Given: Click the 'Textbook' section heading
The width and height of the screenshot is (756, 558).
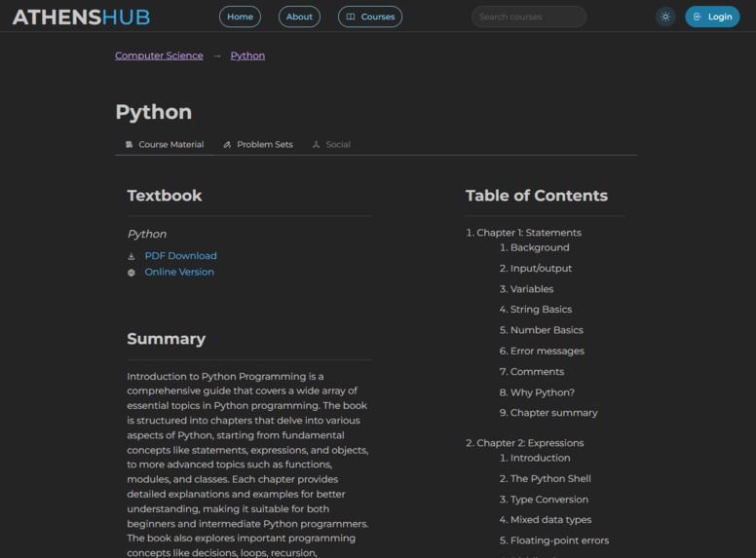Looking at the screenshot, I should (x=165, y=196).
